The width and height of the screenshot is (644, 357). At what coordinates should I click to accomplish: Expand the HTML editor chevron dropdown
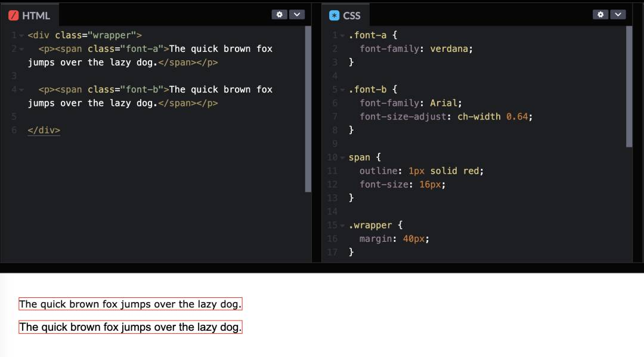coord(297,14)
